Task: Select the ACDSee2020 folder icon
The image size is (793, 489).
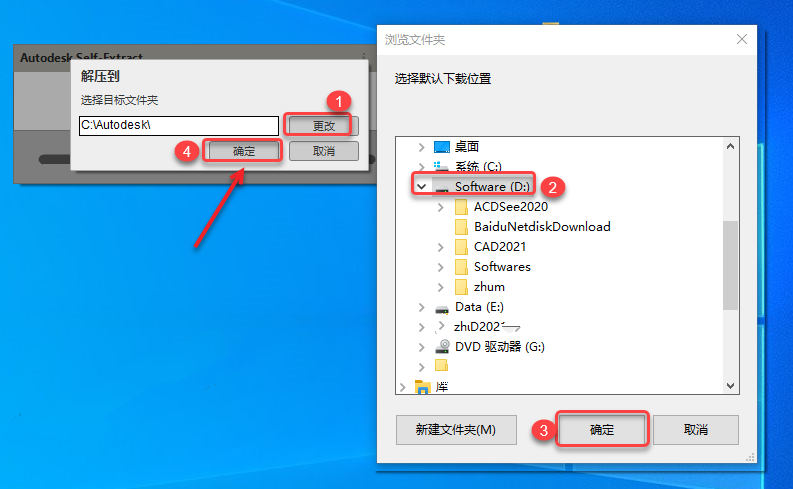Action: (461, 207)
